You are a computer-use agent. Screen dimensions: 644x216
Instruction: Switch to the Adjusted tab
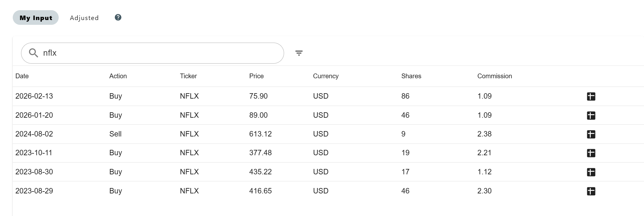84,18
